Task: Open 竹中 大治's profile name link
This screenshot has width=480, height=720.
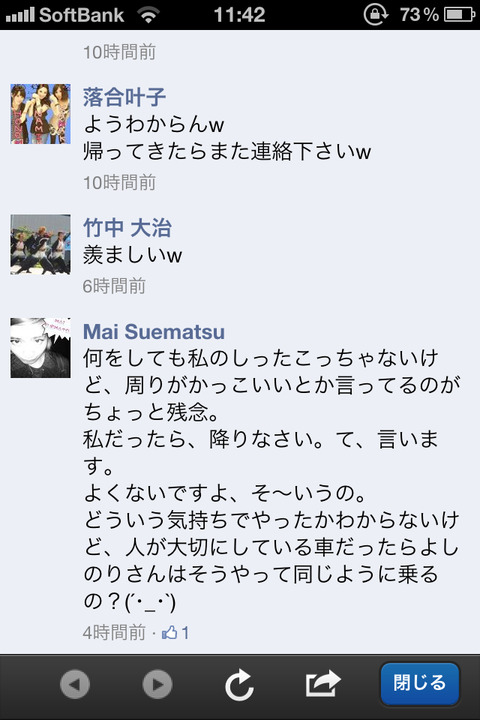Action: (127, 228)
